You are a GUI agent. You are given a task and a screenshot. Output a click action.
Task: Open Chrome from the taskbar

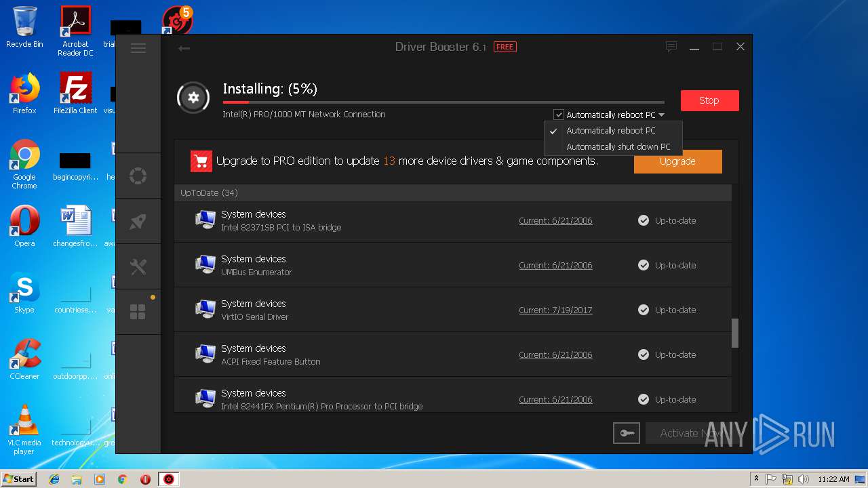click(x=122, y=479)
